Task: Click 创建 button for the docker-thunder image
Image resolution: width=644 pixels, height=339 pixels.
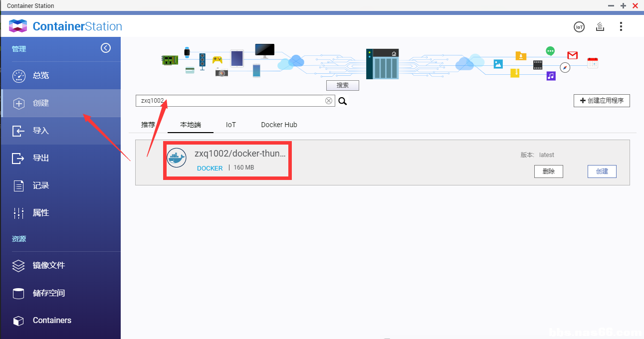Action: click(602, 171)
